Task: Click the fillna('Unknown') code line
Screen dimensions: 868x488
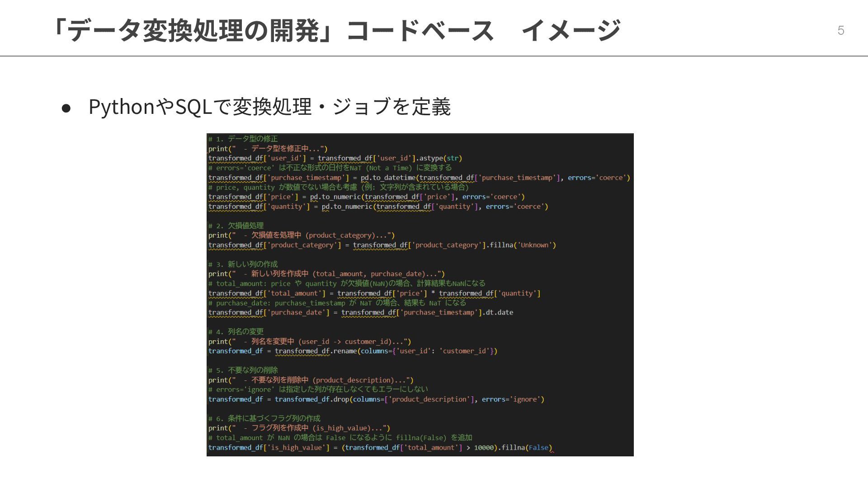Action: coord(382,245)
